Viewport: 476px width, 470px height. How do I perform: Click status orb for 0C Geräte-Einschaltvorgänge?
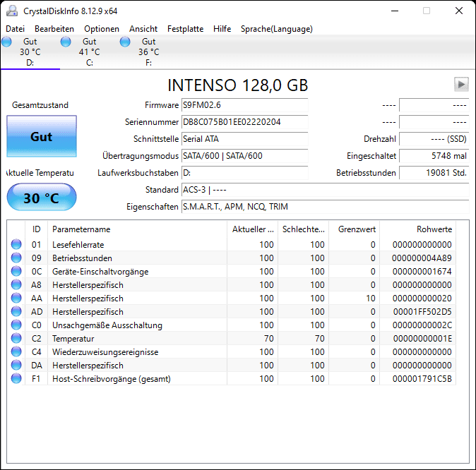pos(16,271)
